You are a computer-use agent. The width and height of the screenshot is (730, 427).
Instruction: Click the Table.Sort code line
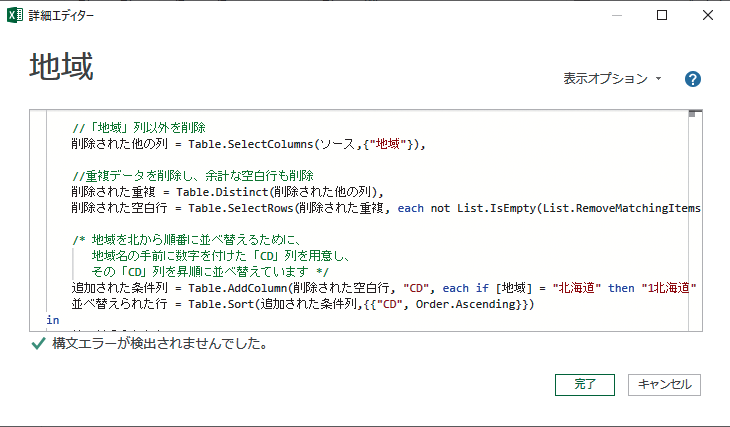[x=303, y=304]
